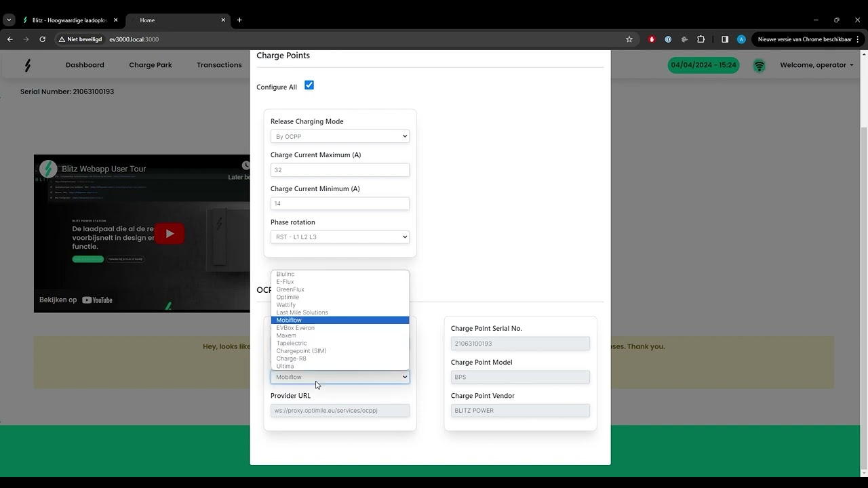The image size is (868, 488).
Task: Choose EVBox Everon provider
Action: click(x=340, y=328)
